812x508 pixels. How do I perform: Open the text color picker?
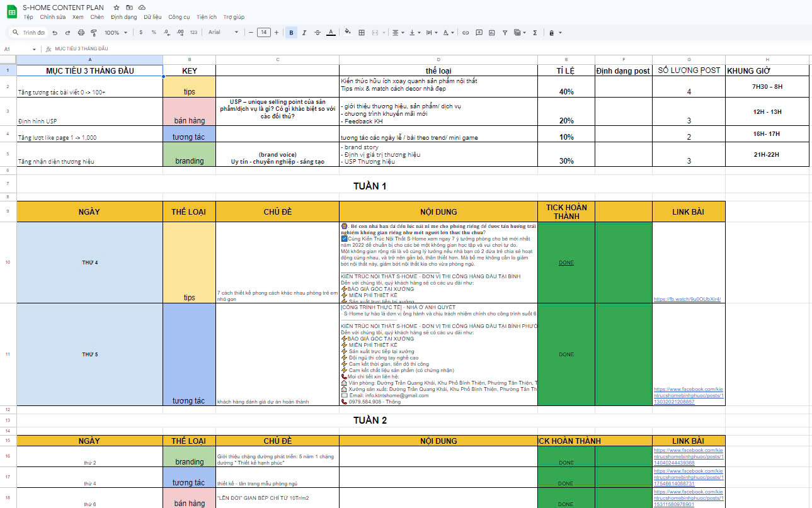point(331,32)
